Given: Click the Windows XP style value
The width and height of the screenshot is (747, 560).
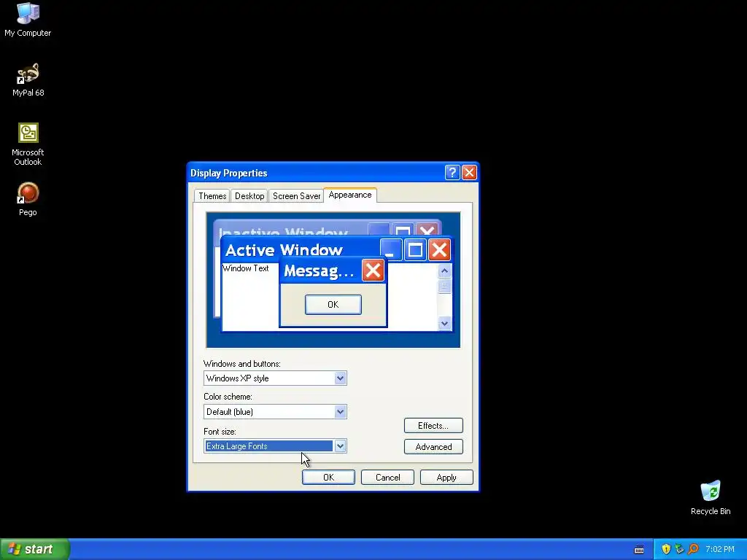Looking at the screenshot, I should [237, 378].
